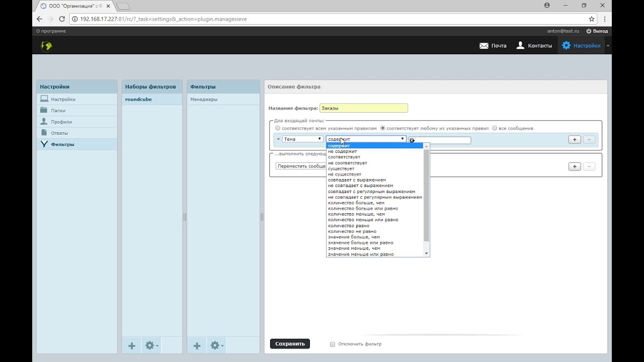Choose 'не содержит' from dropdown list
The height and width of the screenshot is (362, 644).
pyautogui.click(x=343, y=151)
